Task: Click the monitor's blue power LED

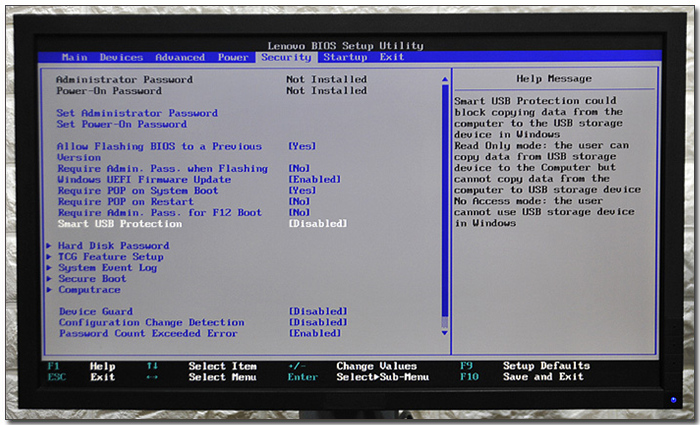Action: coord(673,400)
